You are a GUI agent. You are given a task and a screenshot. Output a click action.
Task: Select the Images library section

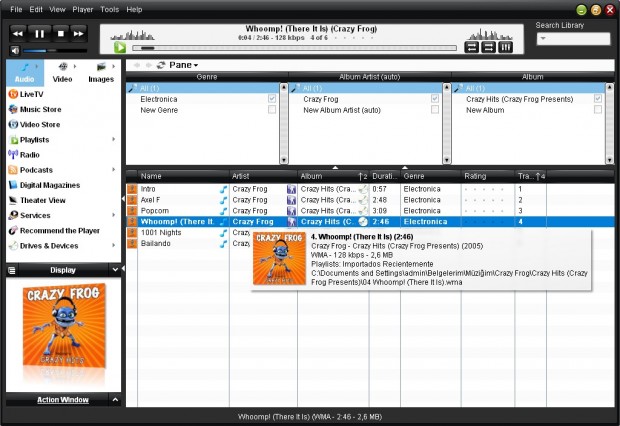click(x=101, y=73)
